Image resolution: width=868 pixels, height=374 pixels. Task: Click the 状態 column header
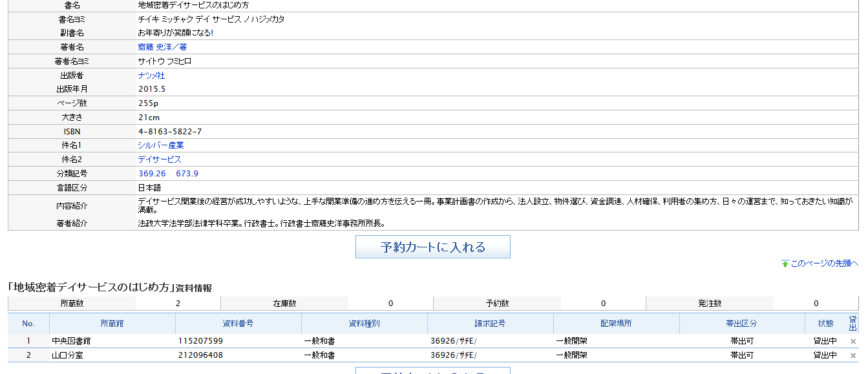[x=825, y=324]
